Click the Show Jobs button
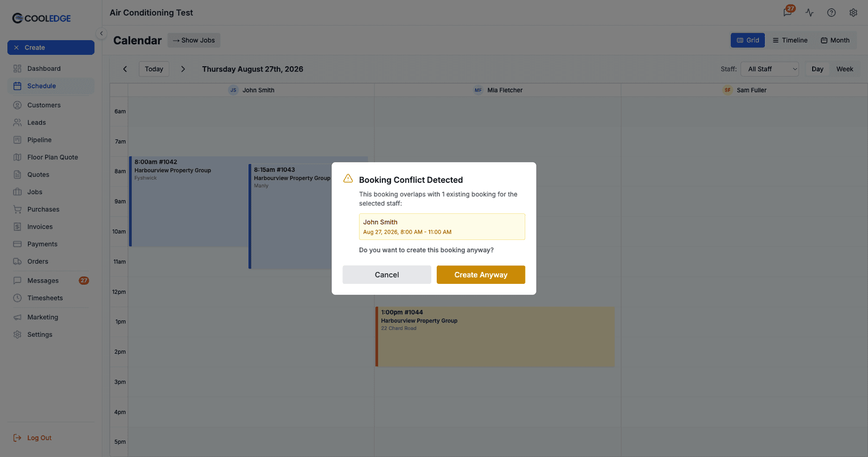 [194, 40]
